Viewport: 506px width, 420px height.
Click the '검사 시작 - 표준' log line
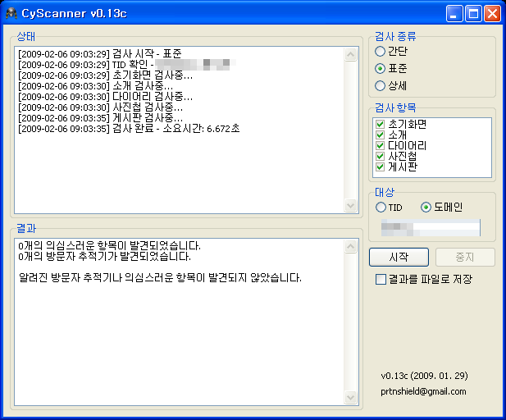100,53
